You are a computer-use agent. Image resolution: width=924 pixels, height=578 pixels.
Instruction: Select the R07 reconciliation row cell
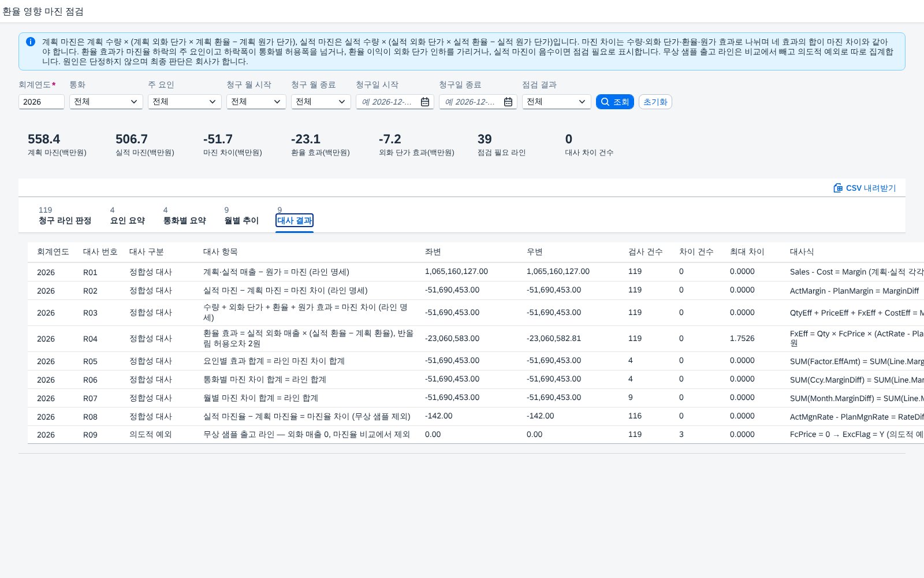coord(90,398)
